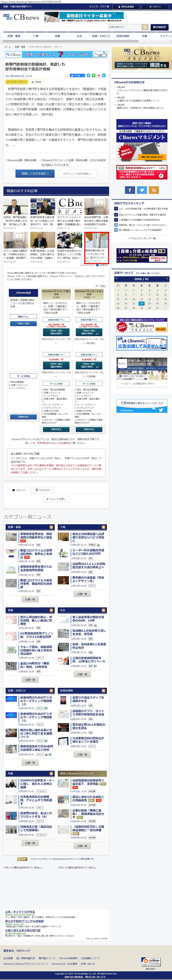
Task: Click RSS icon on 経営 category header
Action: click(x=104, y=773)
